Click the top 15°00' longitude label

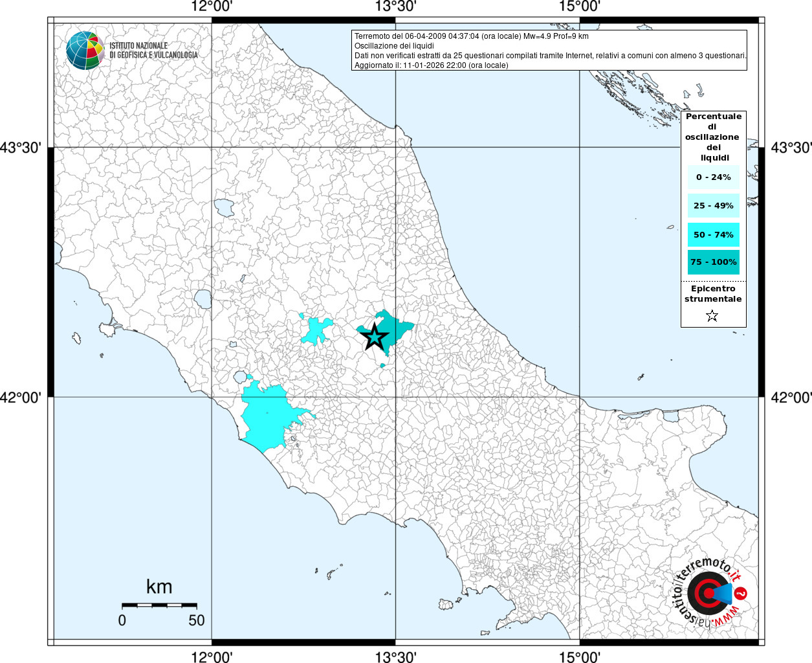[579, 7]
